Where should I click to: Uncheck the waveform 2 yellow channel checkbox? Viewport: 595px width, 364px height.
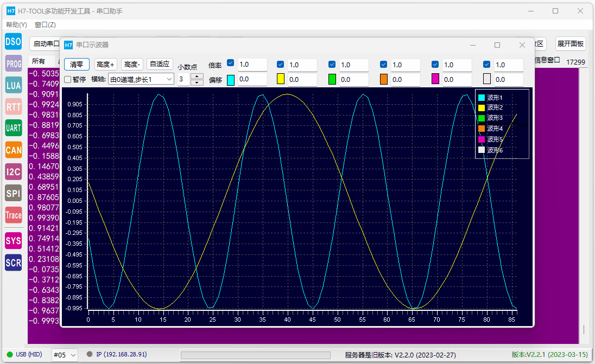click(281, 65)
